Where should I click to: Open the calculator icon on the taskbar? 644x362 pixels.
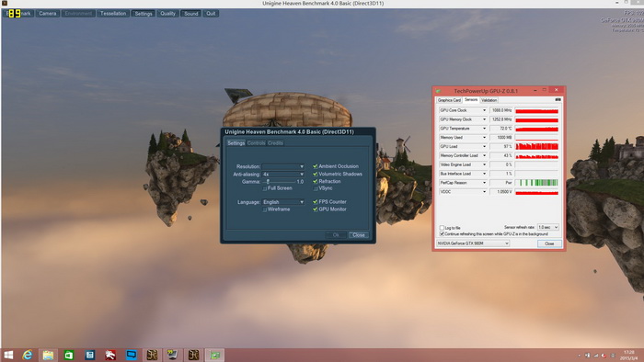(89, 355)
